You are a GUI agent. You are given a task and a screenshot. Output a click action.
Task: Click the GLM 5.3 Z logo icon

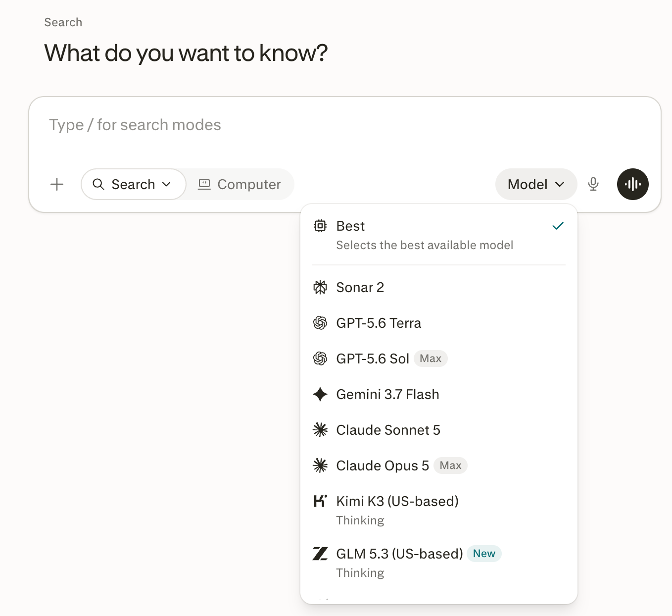pyautogui.click(x=320, y=554)
